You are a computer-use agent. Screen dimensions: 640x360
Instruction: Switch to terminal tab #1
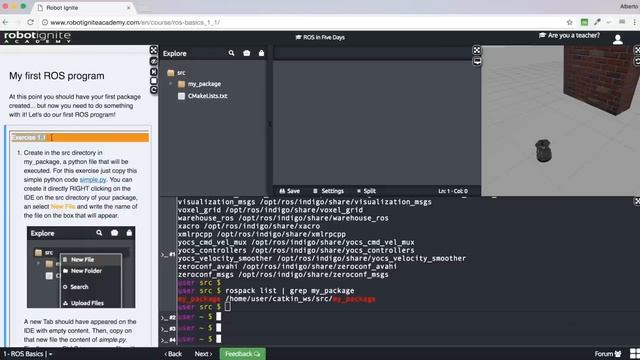click(168, 254)
